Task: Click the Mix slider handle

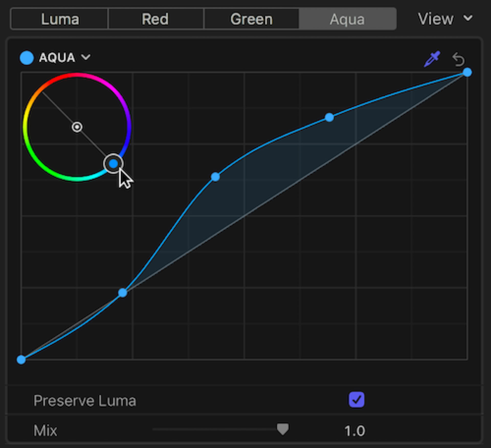Action: (283, 429)
